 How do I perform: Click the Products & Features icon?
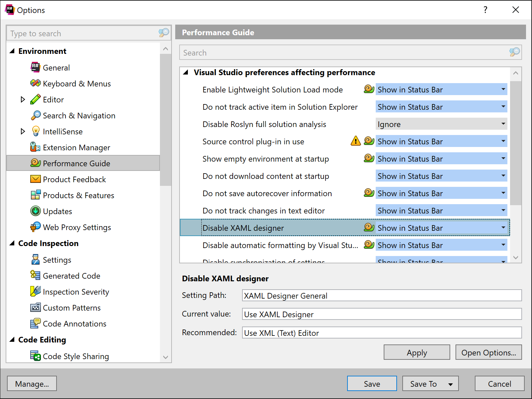point(35,195)
